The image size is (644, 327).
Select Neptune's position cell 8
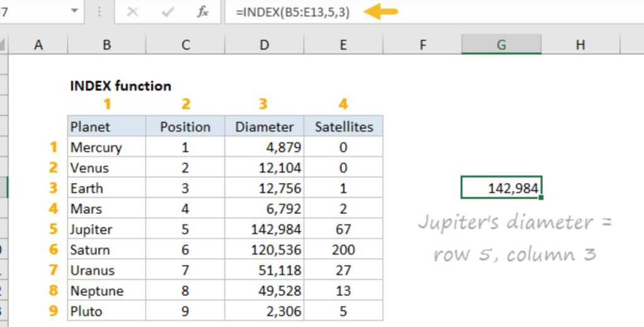click(x=186, y=291)
